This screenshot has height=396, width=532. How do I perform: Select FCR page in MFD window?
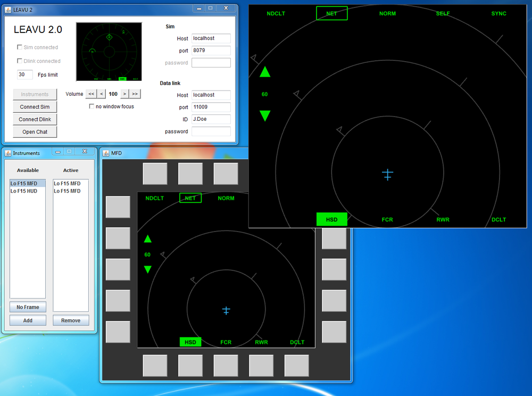[226, 342]
